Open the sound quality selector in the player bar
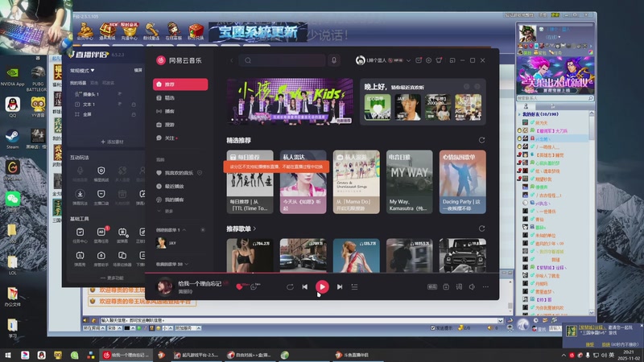This screenshot has height=362, width=644. pyautogui.click(x=432, y=287)
